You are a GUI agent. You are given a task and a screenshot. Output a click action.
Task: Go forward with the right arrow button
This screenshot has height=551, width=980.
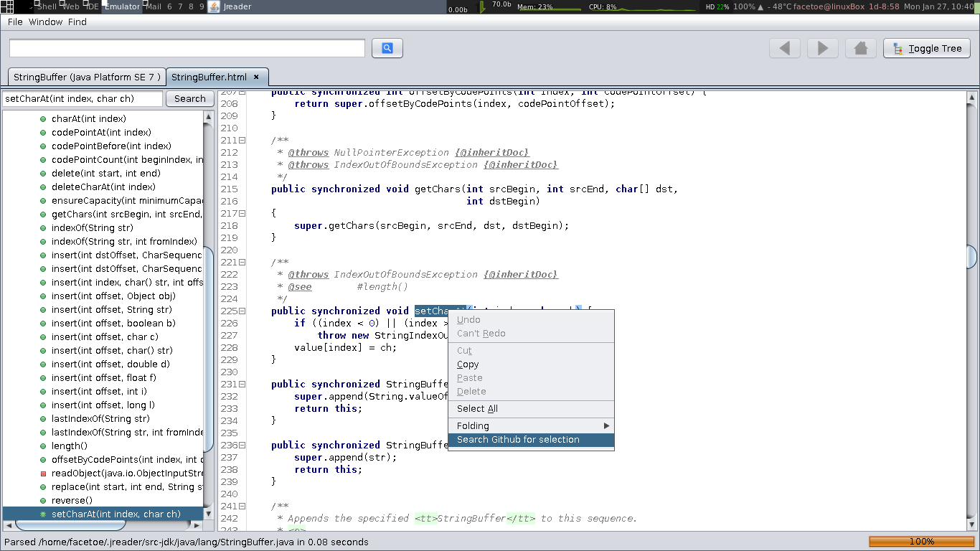pyautogui.click(x=823, y=48)
